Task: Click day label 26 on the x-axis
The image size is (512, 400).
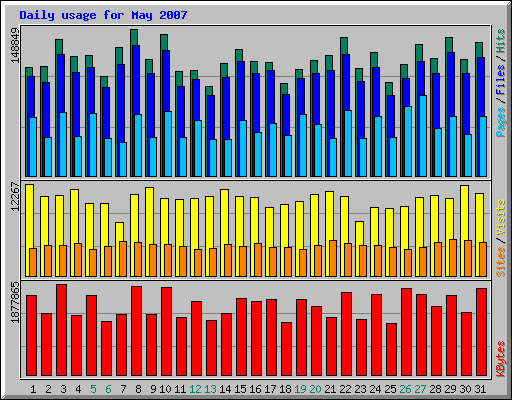Action: (405, 389)
